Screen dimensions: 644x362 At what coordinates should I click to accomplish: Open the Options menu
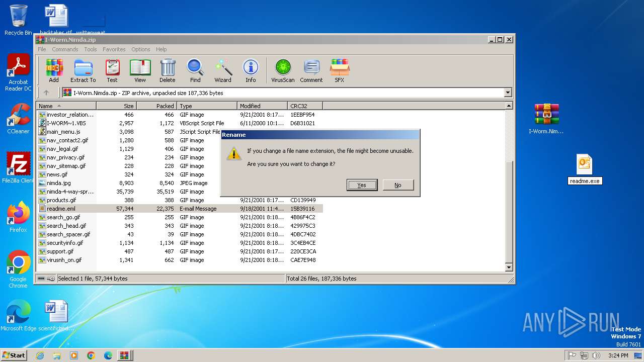click(x=141, y=49)
